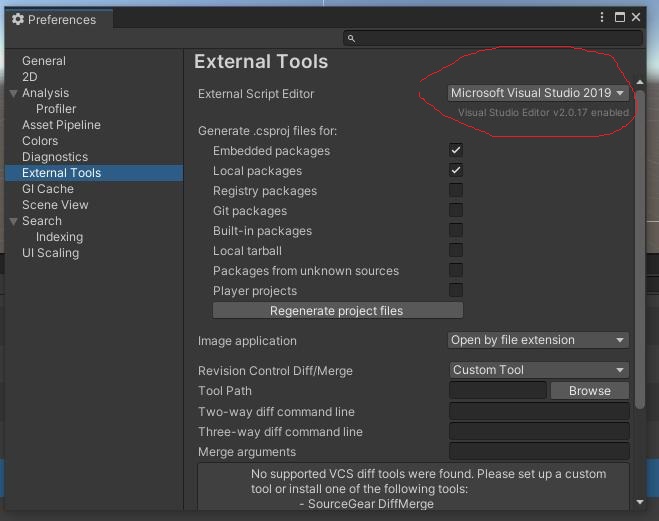Select Analysis in the sidebar
The width and height of the screenshot is (659, 521).
click(45, 93)
